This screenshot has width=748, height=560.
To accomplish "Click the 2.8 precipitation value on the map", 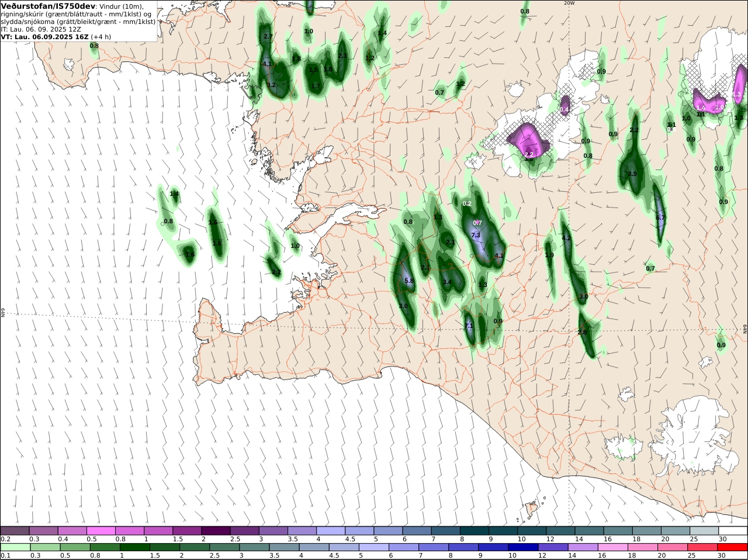I will point(582,333).
